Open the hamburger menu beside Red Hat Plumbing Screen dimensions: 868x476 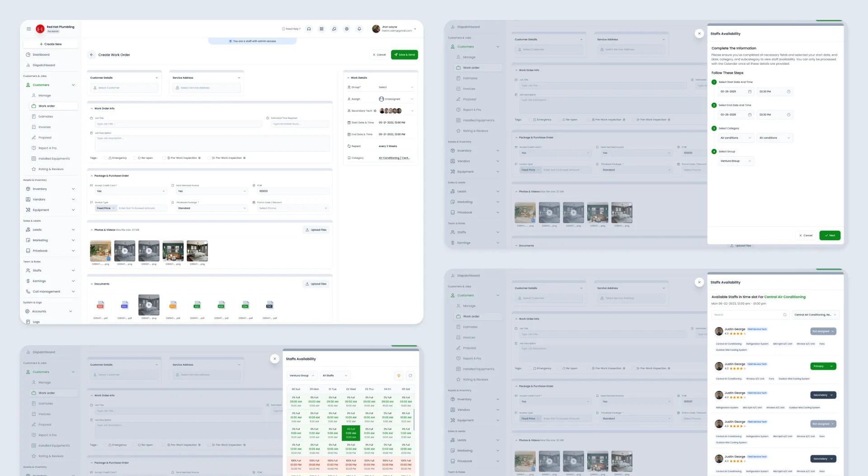click(28, 29)
